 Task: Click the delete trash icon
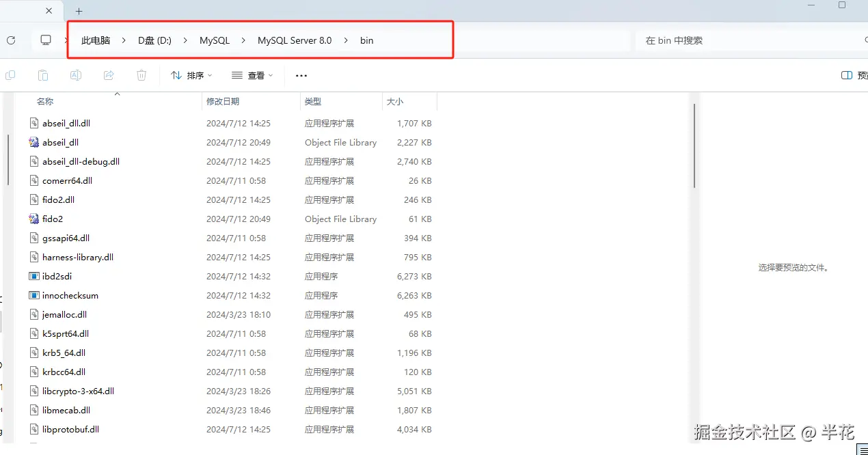(x=141, y=75)
